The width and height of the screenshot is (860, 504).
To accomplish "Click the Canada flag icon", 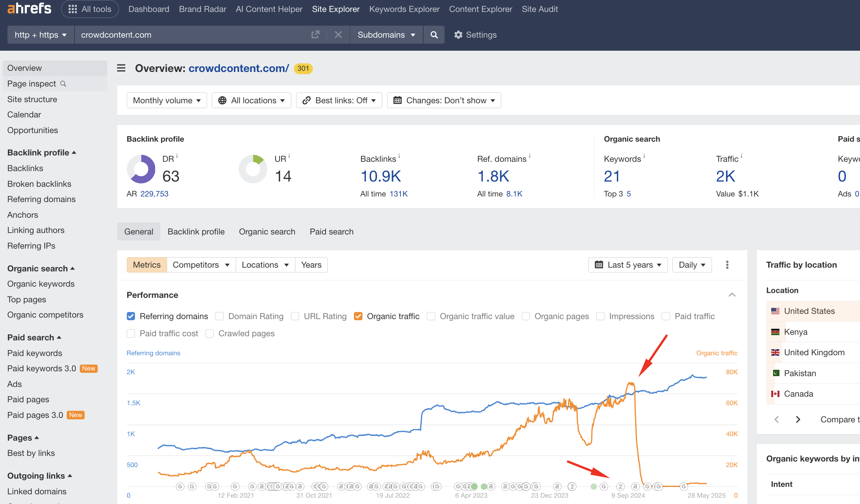I will [x=775, y=394].
